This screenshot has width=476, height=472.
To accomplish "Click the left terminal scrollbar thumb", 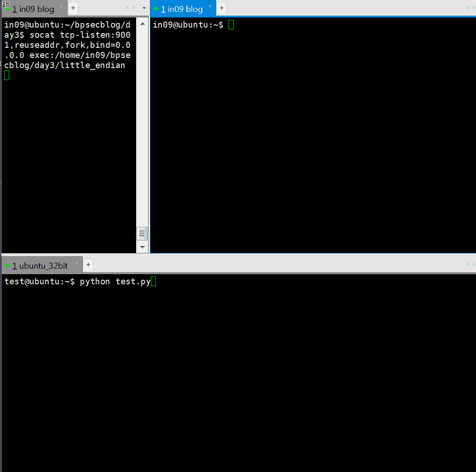I will pyautogui.click(x=142, y=234).
